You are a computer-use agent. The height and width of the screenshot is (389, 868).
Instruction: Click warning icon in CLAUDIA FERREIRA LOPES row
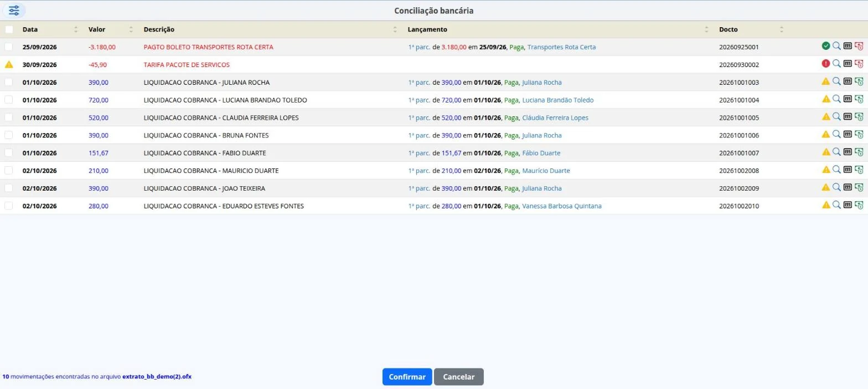coord(826,117)
